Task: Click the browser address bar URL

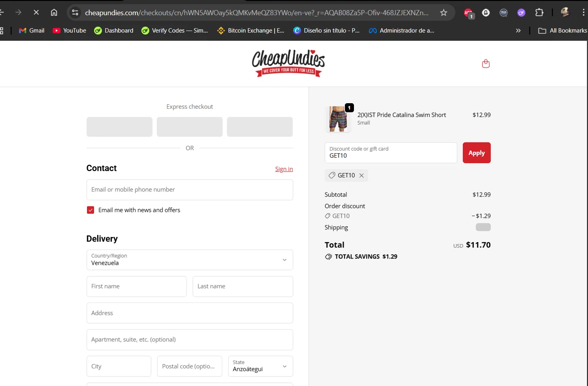Action: click(257, 13)
